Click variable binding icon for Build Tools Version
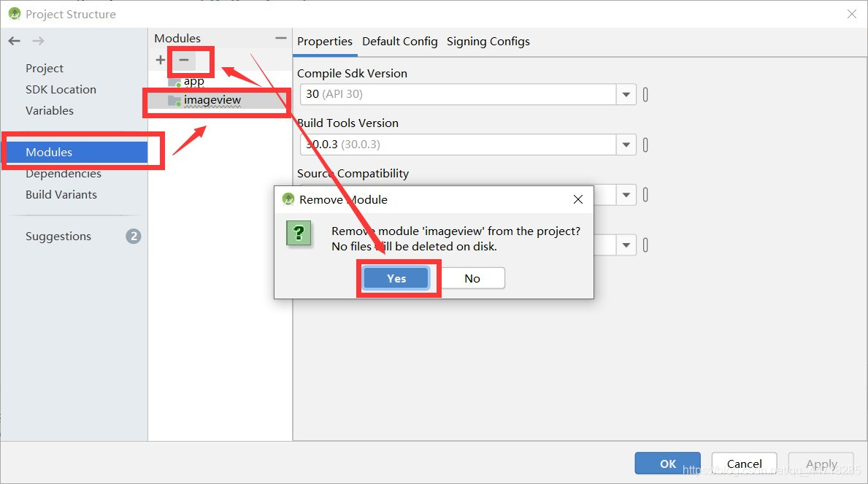This screenshot has height=484, width=868. [645, 145]
